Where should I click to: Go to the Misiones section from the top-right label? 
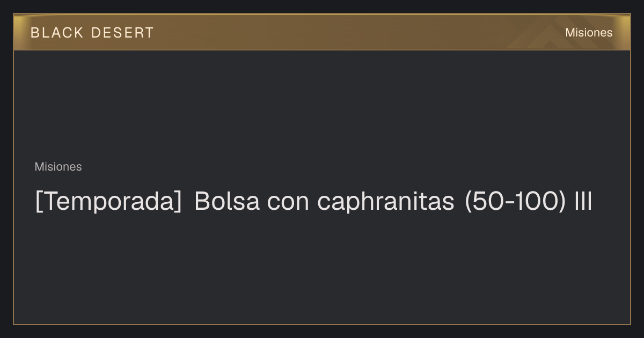(x=589, y=33)
